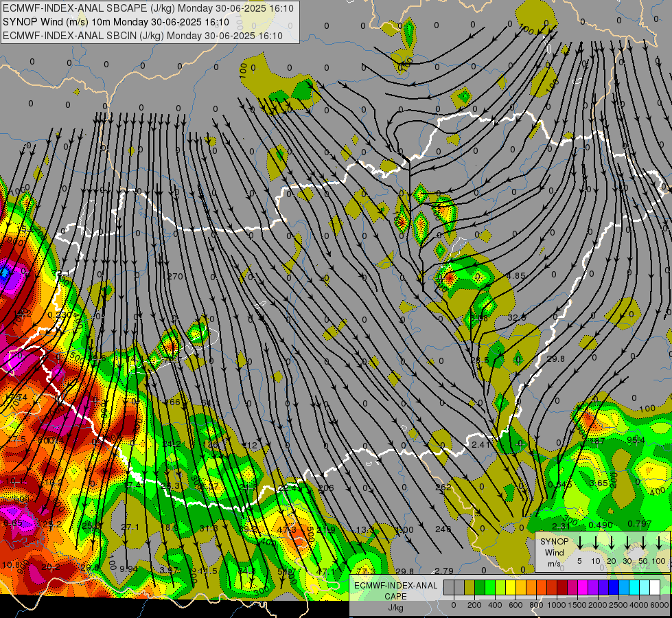Select the bright magenta swatch after 1500

(x=583, y=587)
